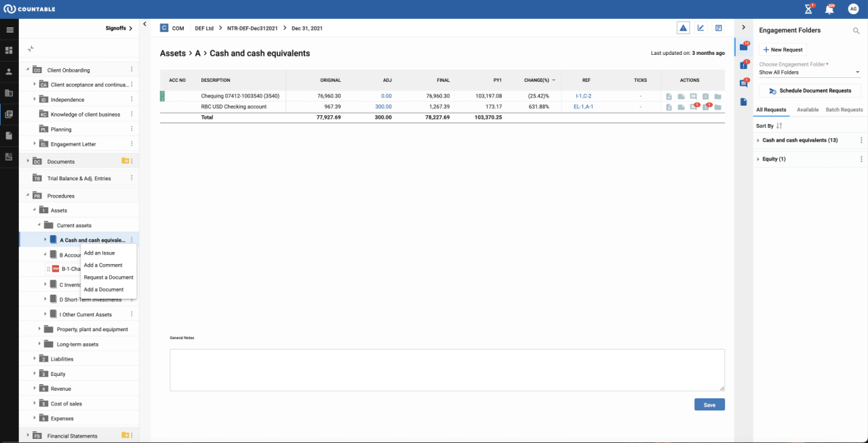Open the notifications bell in header
This screenshot has height=443, width=868.
(829, 9)
